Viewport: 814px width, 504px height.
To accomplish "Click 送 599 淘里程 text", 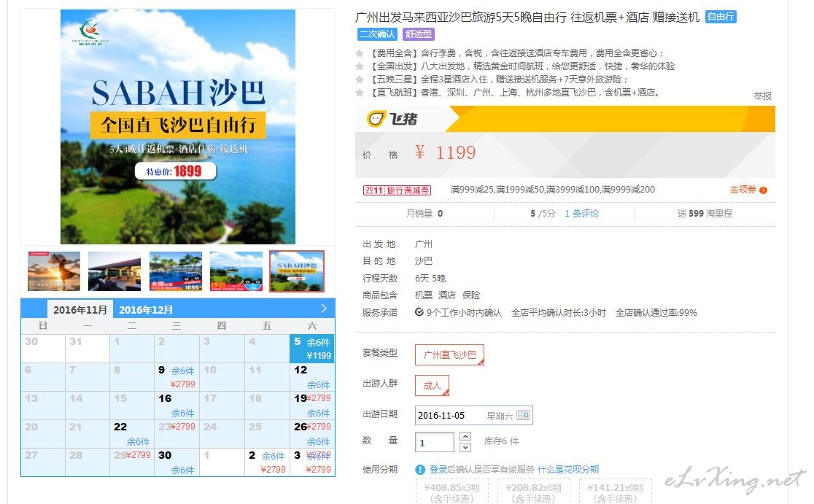I will tap(705, 213).
